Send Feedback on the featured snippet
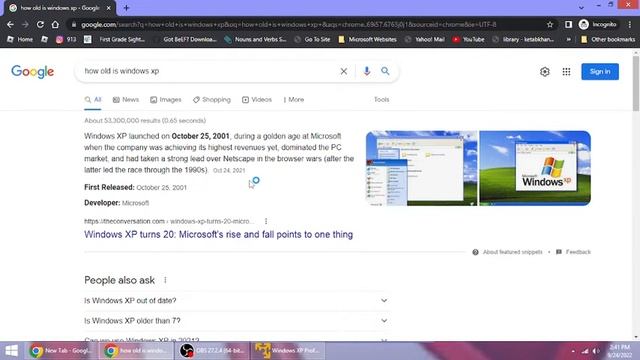The width and height of the screenshot is (640, 360). click(x=573, y=252)
